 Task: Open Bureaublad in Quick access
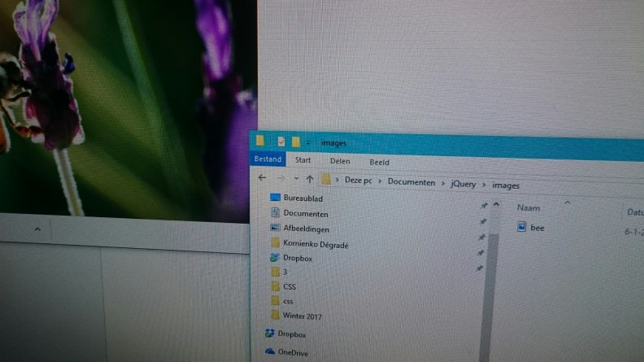[x=302, y=198]
